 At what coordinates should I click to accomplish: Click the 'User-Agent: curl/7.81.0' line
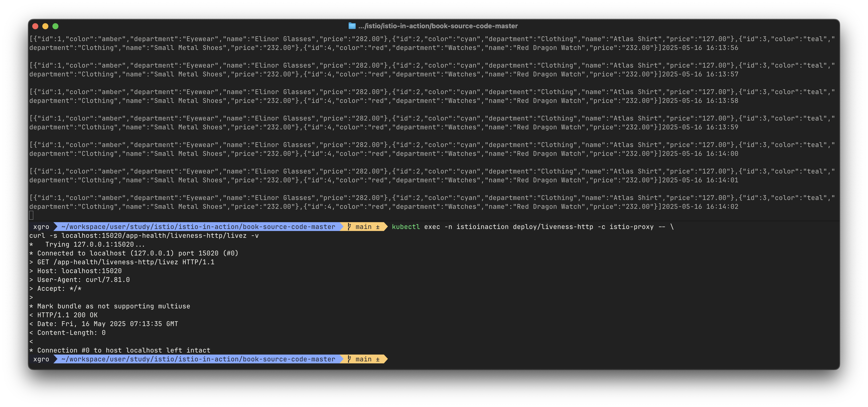pos(80,280)
